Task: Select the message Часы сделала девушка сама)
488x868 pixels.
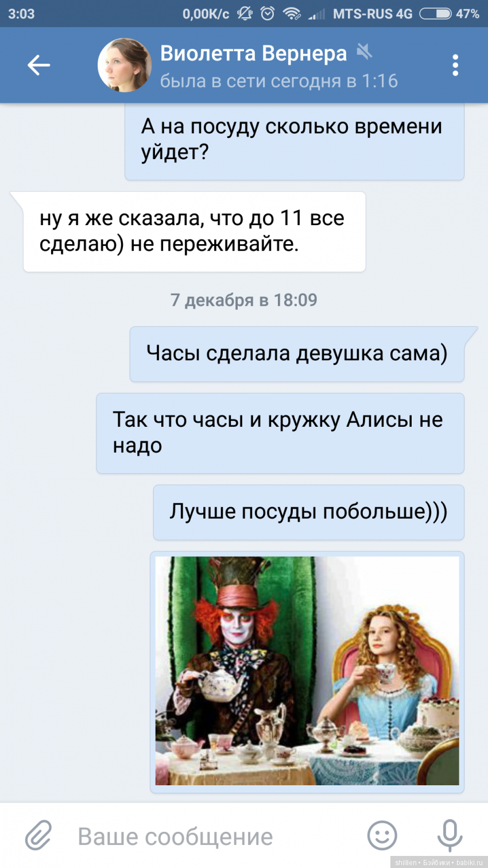Action: tap(297, 354)
